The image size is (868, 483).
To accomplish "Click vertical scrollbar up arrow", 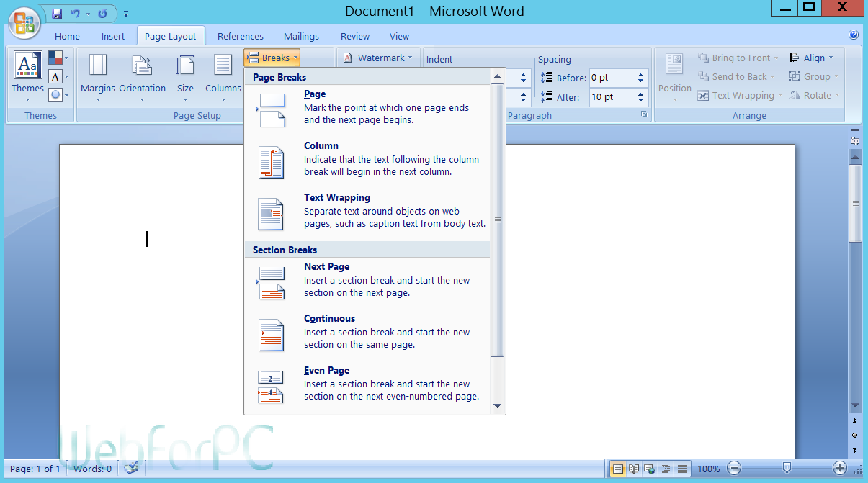I will click(855, 155).
